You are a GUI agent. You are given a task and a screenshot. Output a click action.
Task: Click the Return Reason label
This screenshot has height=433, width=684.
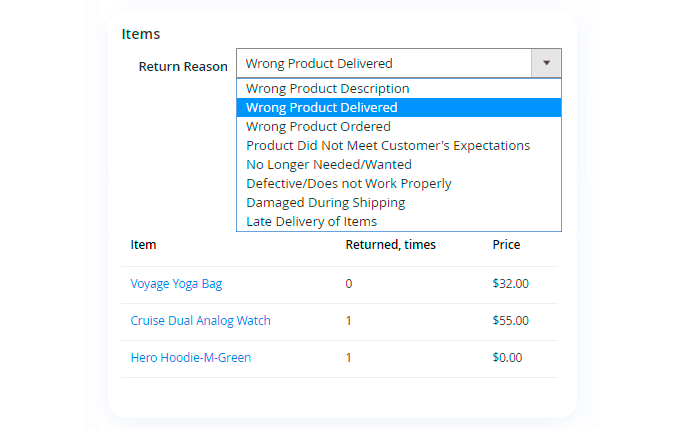pyautogui.click(x=183, y=67)
